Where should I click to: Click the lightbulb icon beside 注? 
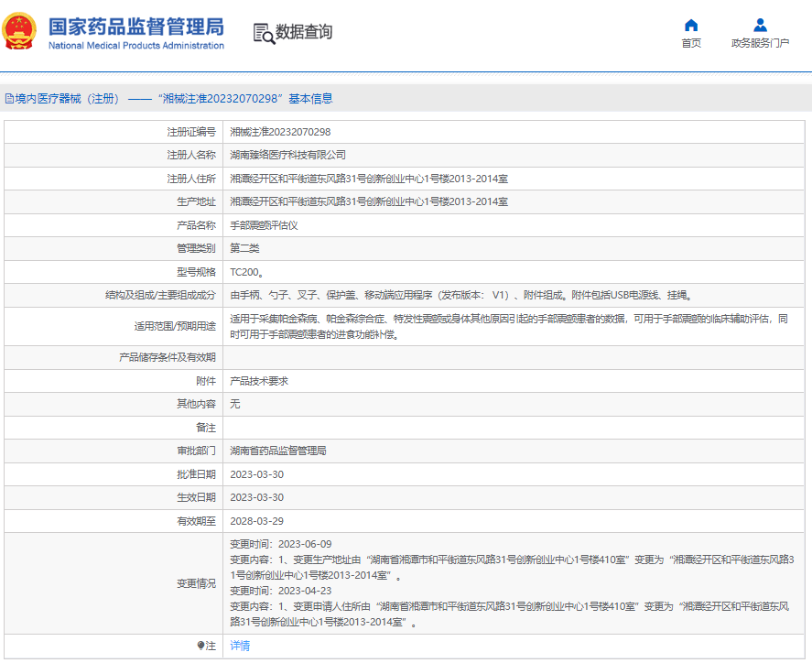coord(200,646)
